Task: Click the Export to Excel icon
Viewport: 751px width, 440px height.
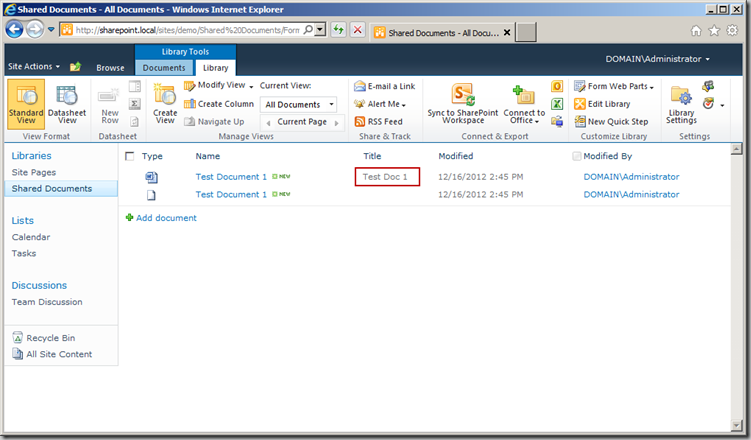Action: tap(557, 104)
